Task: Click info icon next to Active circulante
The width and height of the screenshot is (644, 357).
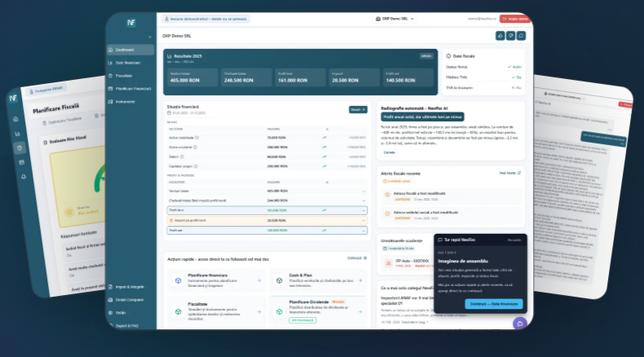Action: (x=195, y=147)
